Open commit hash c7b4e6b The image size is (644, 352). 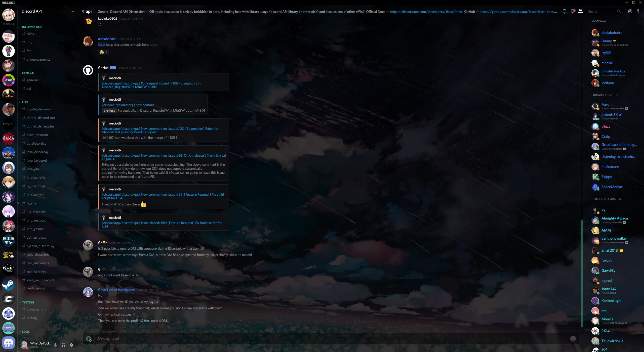click(109, 110)
